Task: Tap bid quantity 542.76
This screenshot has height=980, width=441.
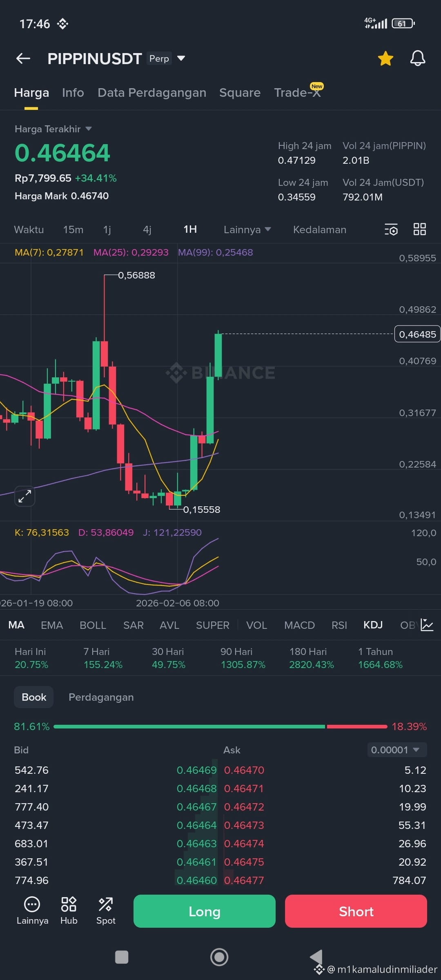Action: point(32,770)
